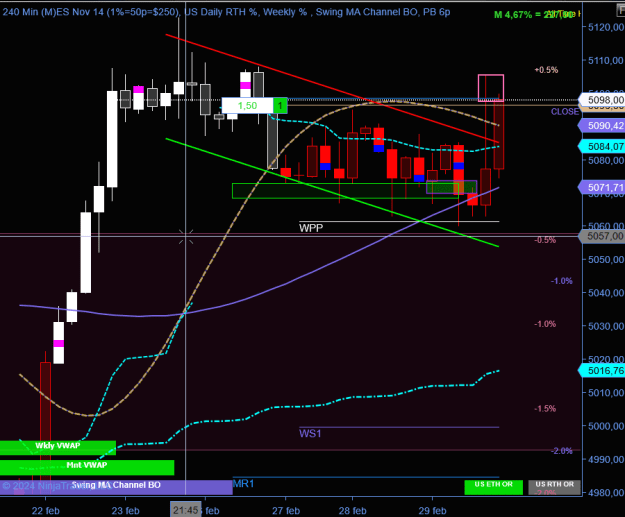Click the 22 feb date label
The image size is (625, 517).
tap(45, 511)
